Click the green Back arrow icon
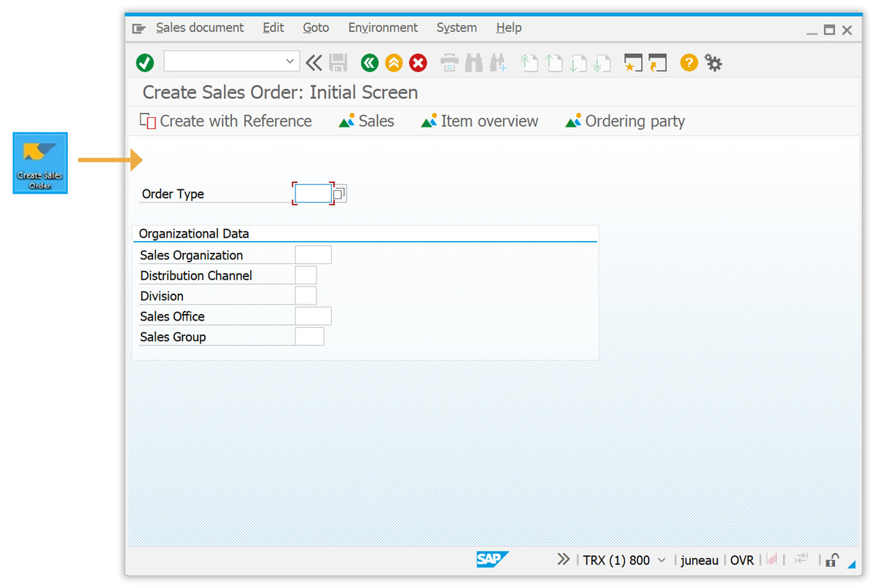Screen dimensions: 875x588 (370, 63)
